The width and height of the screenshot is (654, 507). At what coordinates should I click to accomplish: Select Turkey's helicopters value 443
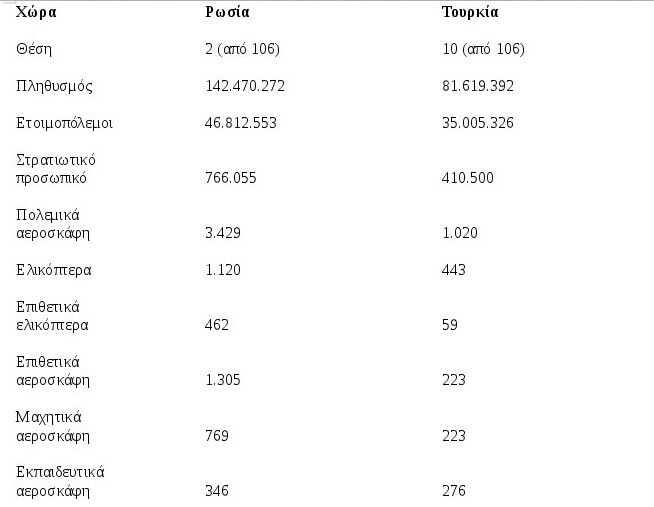coord(454,270)
